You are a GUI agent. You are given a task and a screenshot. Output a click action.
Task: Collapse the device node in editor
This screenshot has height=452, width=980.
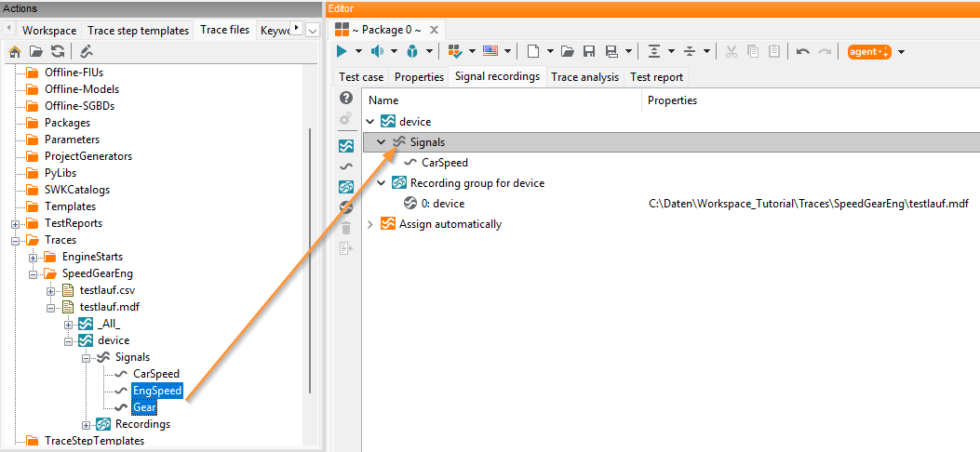[x=371, y=122]
